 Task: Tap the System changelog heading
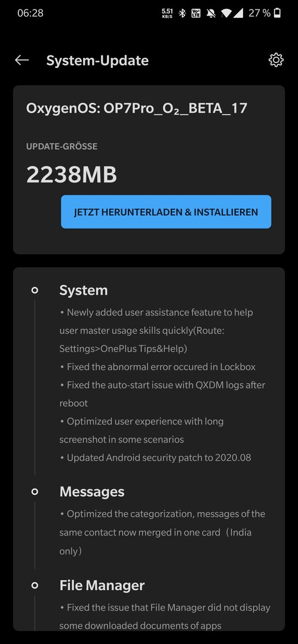84,290
